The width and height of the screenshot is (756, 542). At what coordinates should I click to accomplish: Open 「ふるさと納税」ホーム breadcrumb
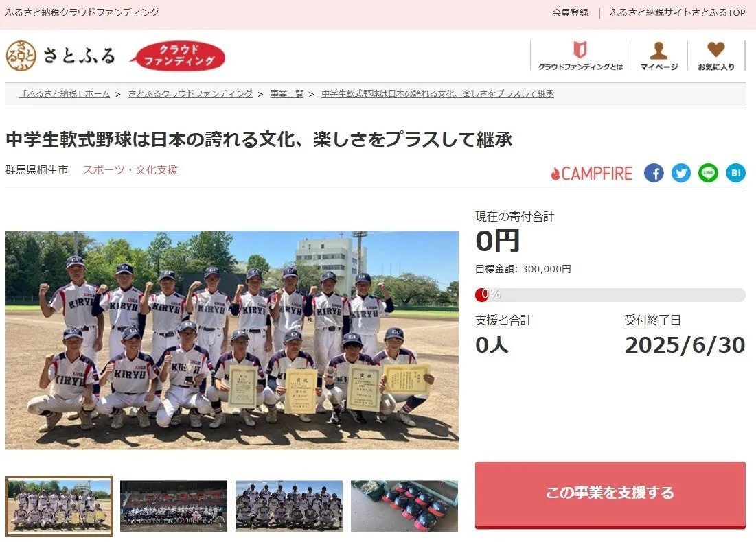[65, 94]
